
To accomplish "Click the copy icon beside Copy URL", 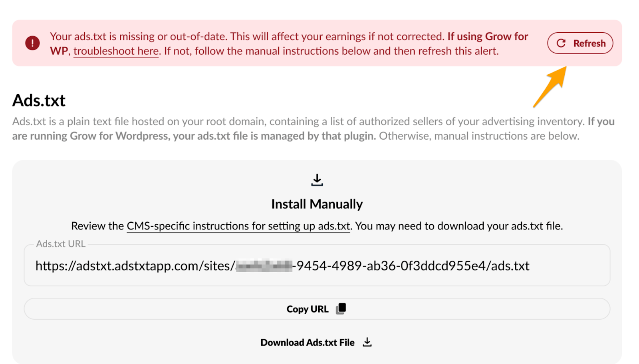I will (341, 309).
